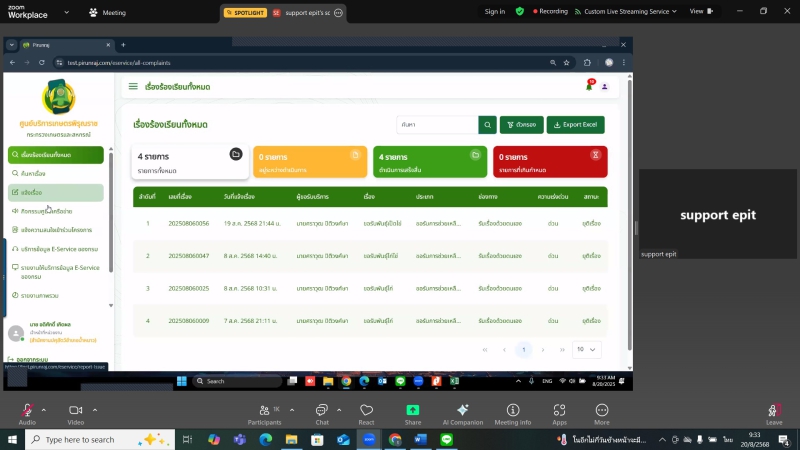
Task: Click Sign in at the top
Action: tap(494, 11)
